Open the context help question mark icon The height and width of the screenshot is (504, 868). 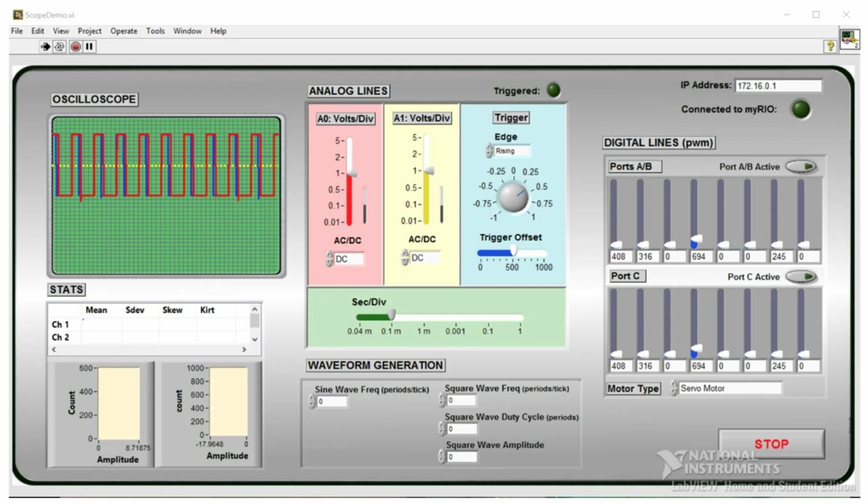[x=830, y=46]
